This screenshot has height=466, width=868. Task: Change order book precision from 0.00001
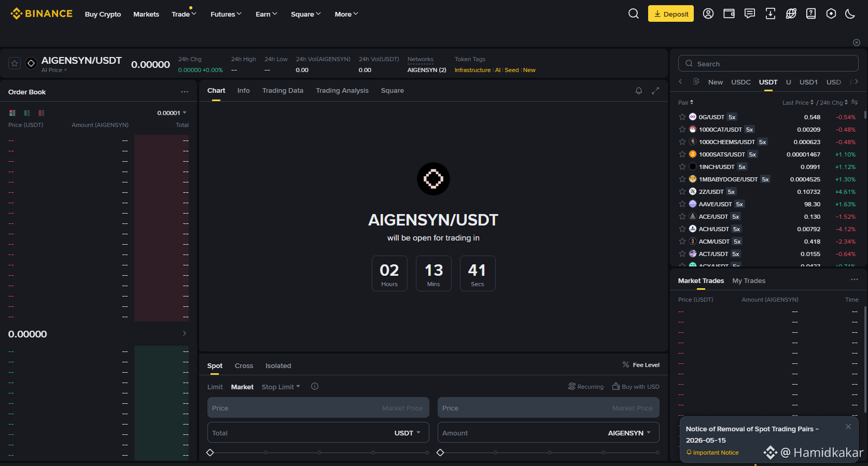tap(172, 113)
